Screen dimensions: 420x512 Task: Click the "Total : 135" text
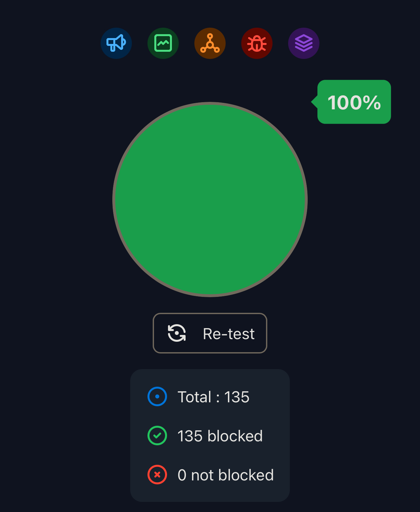click(x=213, y=397)
